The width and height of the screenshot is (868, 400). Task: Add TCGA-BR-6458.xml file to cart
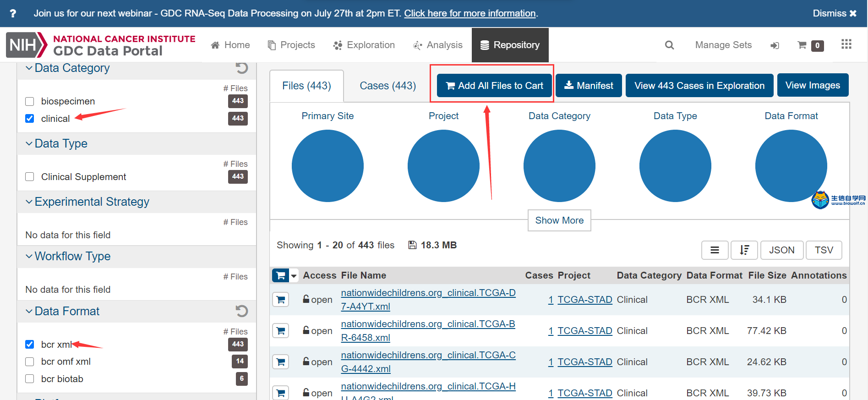tap(281, 331)
